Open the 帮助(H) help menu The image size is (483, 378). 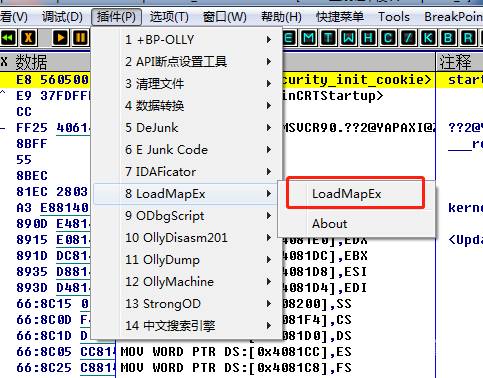[281, 17]
